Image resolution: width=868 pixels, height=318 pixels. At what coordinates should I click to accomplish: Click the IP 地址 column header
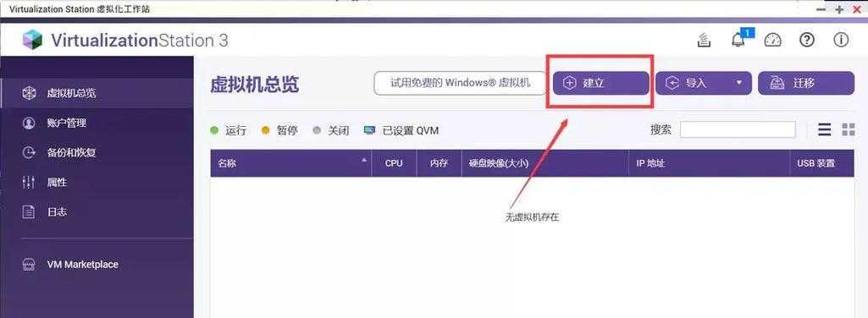tap(709, 163)
